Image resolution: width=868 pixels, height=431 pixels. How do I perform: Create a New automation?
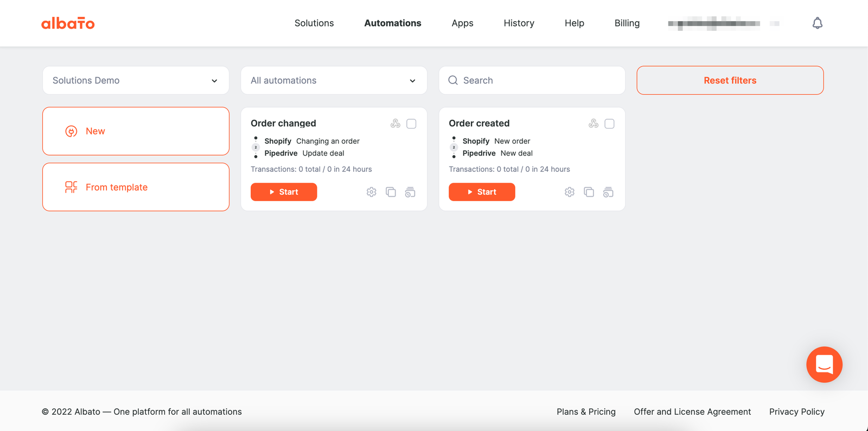click(136, 131)
